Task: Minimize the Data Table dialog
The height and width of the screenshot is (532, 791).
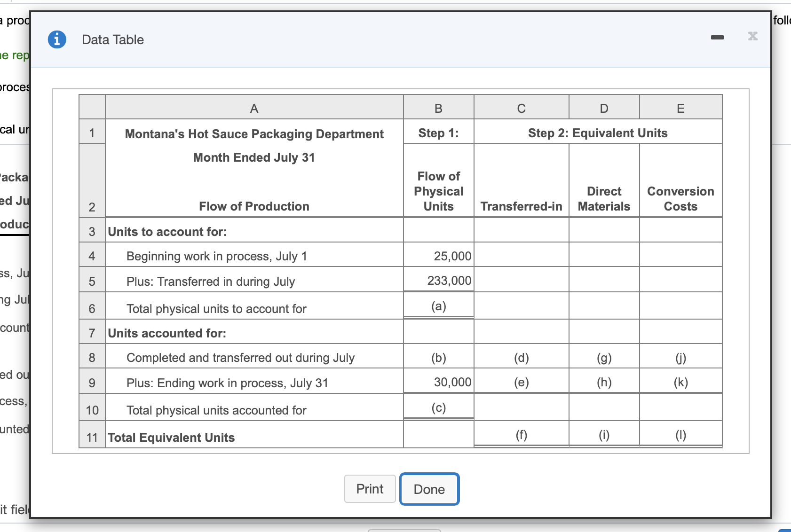Action: [x=718, y=38]
